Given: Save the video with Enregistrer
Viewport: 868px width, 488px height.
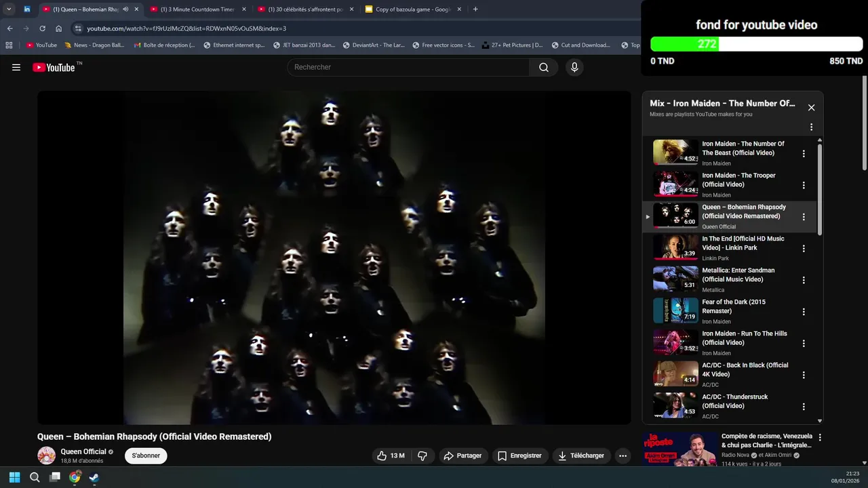Looking at the screenshot, I should point(520,455).
